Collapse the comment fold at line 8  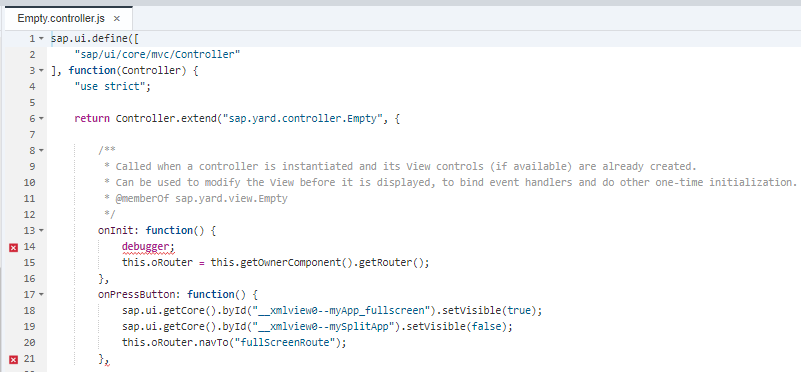click(41, 150)
